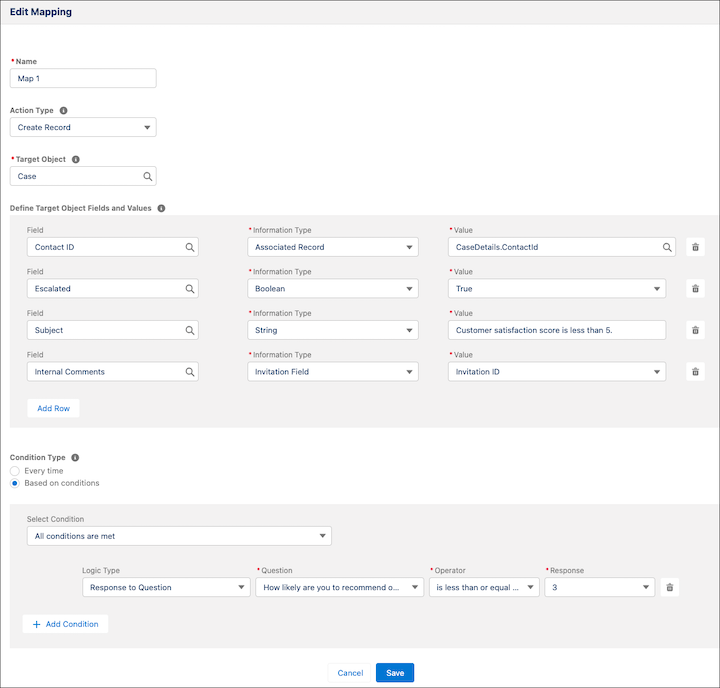Click search icon in Target Object Case field

(x=147, y=176)
